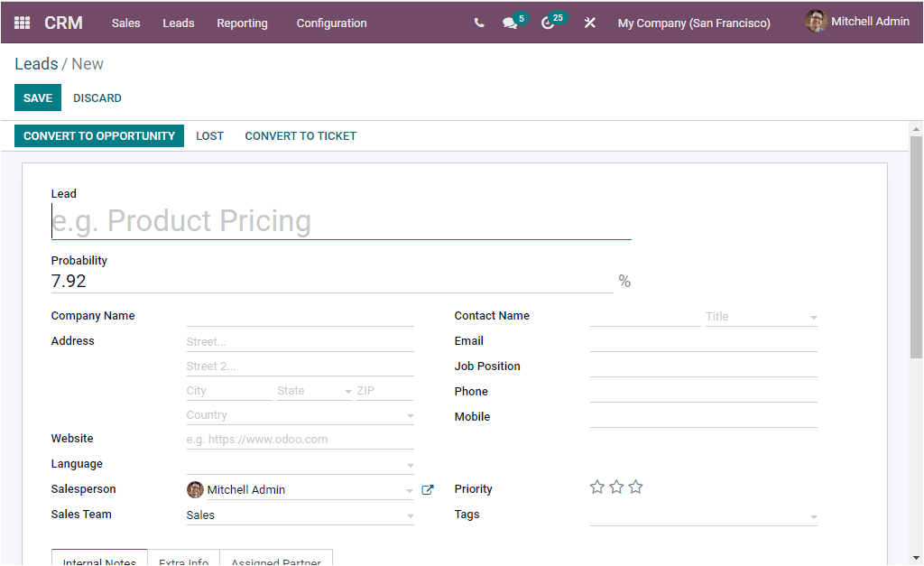Open salesperson record via external link icon
924x566 pixels.
[427, 489]
